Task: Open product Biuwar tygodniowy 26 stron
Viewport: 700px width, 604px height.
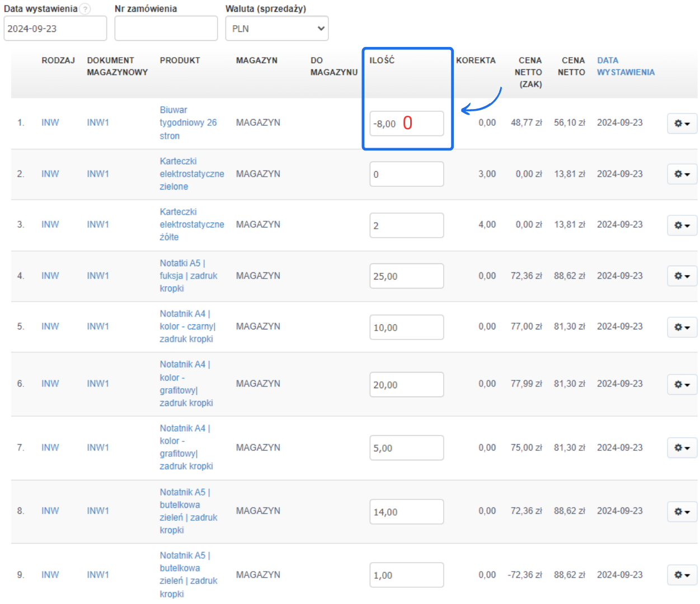Action: point(187,122)
